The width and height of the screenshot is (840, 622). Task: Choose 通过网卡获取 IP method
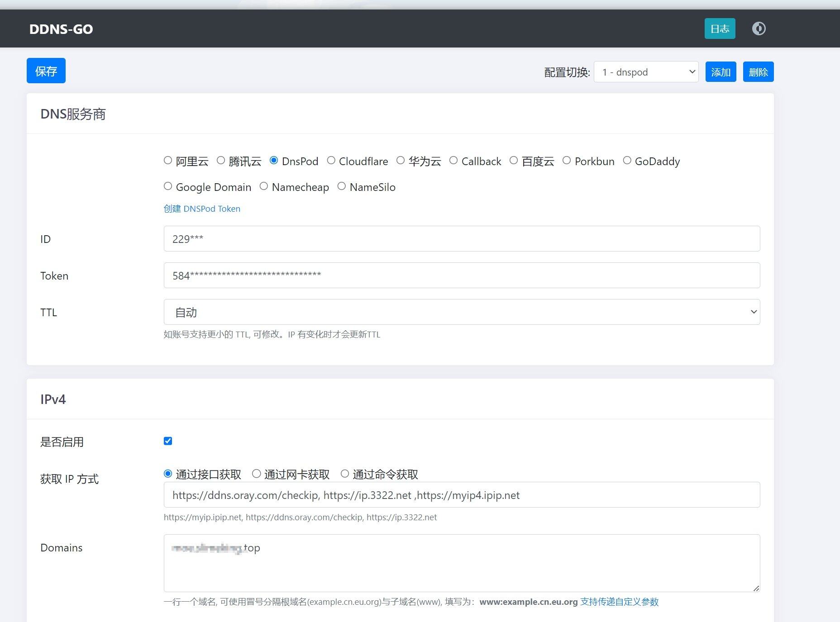pyautogui.click(x=257, y=474)
